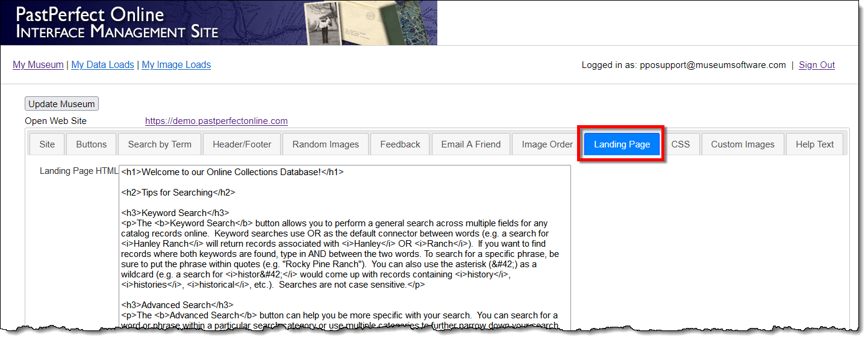Viewport: 868px width, 340px height.
Task: Go to My Data Loads
Action: (102, 65)
